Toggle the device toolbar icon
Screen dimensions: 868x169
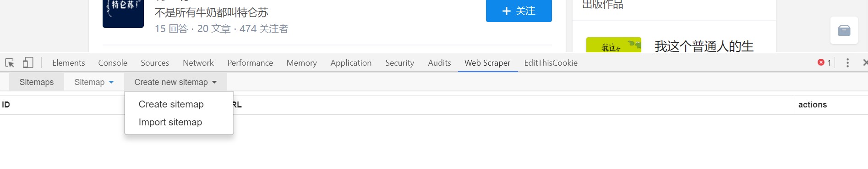point(28,62)
